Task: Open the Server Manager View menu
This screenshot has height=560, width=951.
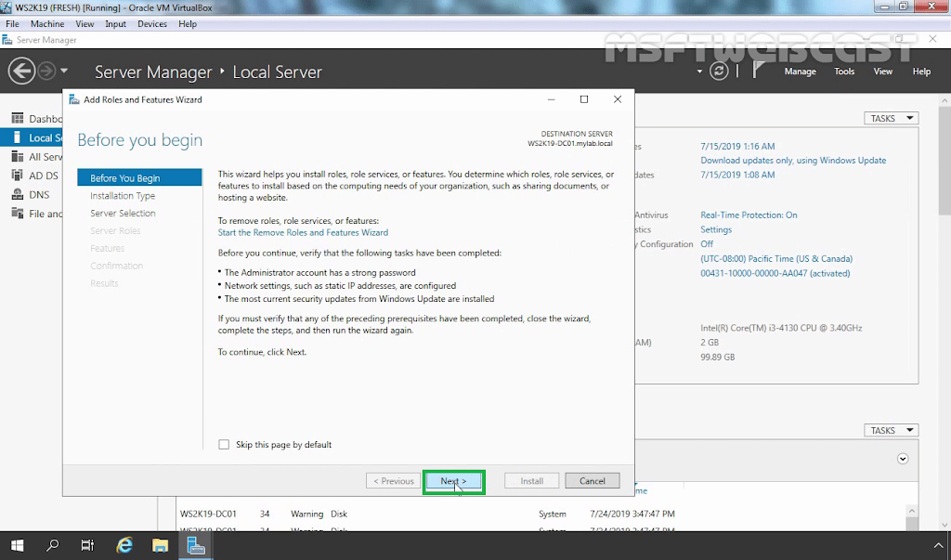Action: click(x=882, y=72)
